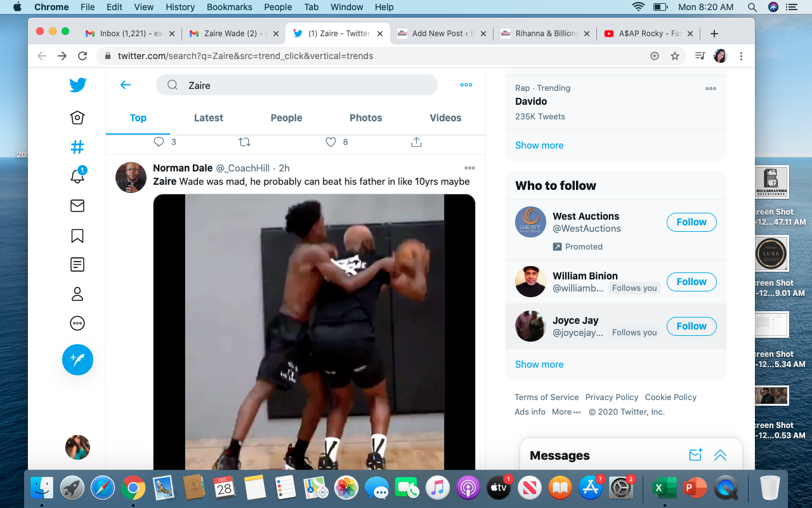This screenshot has width=812, height=508.
Task: Switch to the Photos tab
Action: point(366,118)
